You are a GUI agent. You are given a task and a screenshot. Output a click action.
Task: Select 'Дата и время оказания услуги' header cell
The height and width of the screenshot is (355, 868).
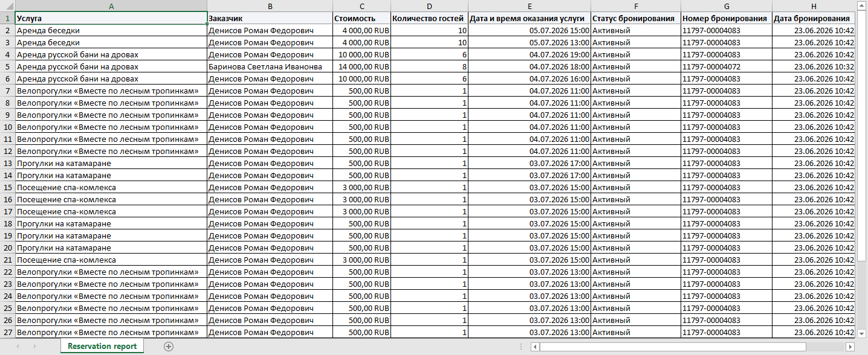pyautogui.click(x=530, y=18)
